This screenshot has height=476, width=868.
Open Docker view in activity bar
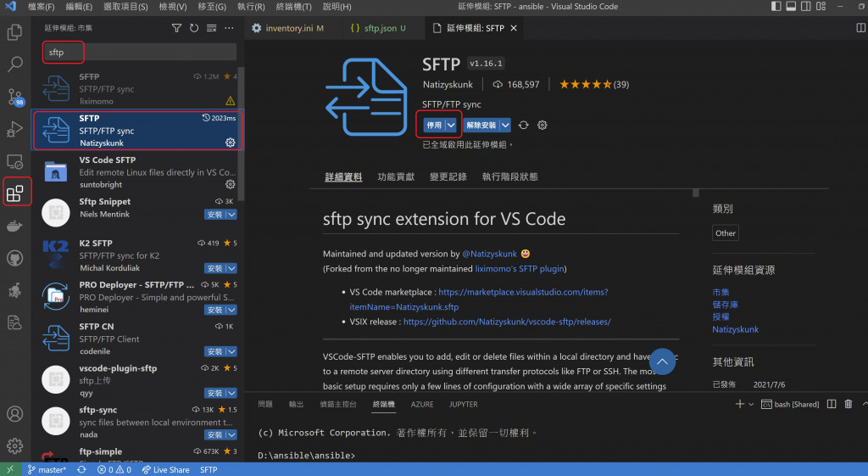click(x=15, y=226)
